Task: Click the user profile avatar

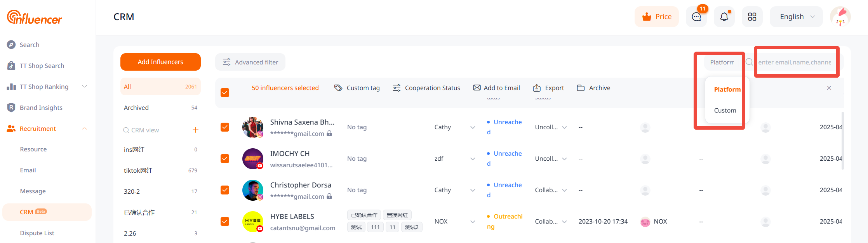Action: 840,17
